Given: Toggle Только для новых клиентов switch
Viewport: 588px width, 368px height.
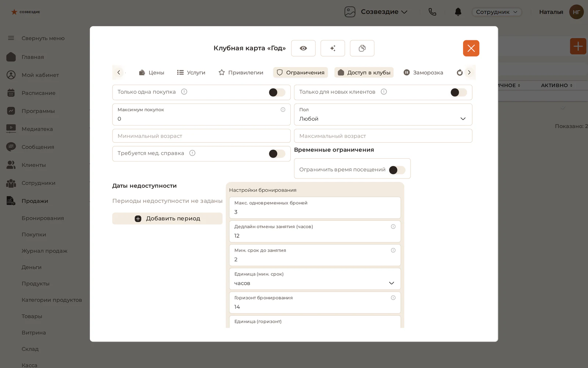Looking at the screenshot, I should click(459, 92).
